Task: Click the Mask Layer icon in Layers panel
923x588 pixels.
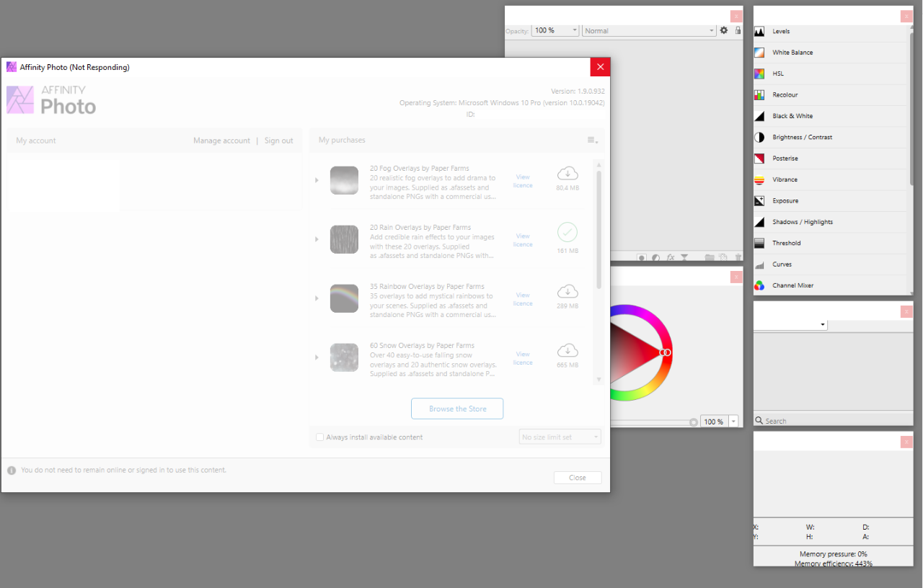Action: (641, 257)
